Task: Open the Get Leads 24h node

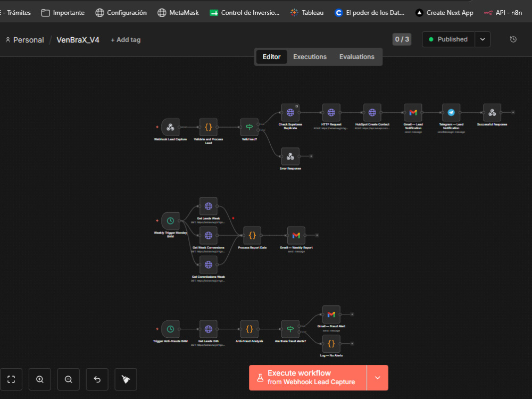Action: pos(209,329)
